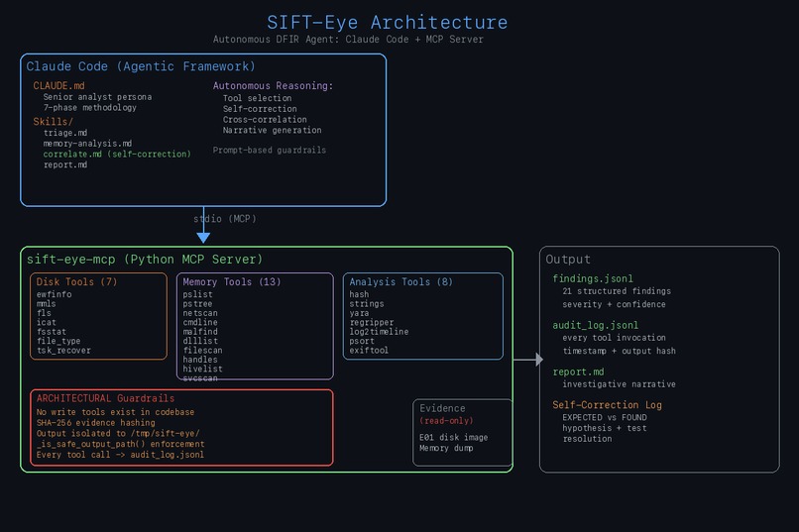Click the 'Skills/' folder label

pyautogui.click(x=53, y=122)
